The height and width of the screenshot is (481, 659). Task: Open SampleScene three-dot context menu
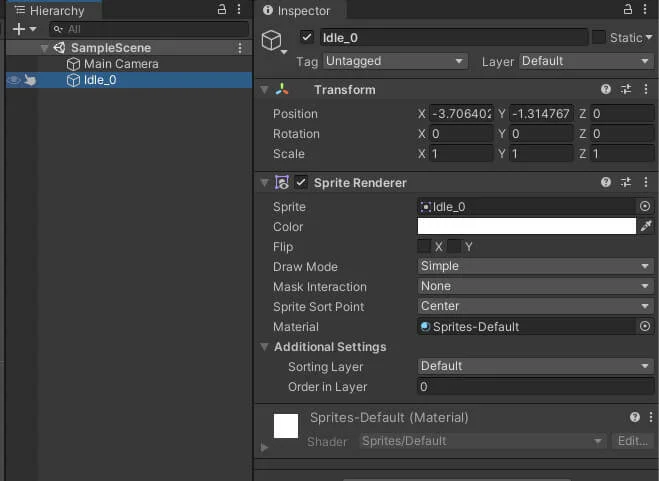pos(240,48)
